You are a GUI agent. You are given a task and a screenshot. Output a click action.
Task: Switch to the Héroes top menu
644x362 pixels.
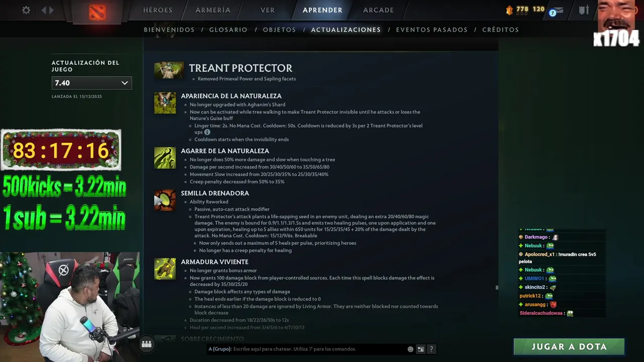tap(157, 10)
